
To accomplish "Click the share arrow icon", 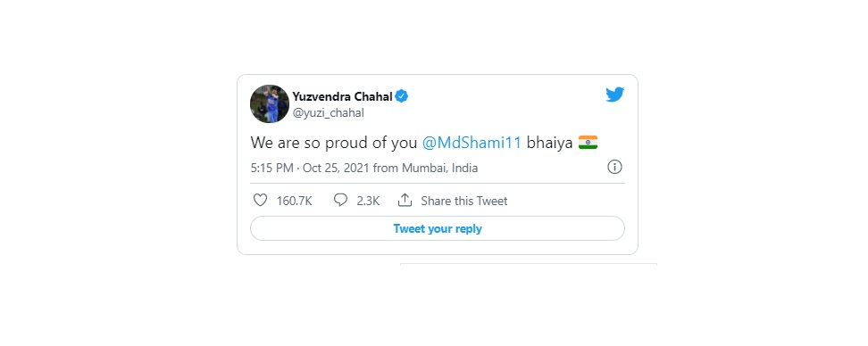I will tap(405, 200).
